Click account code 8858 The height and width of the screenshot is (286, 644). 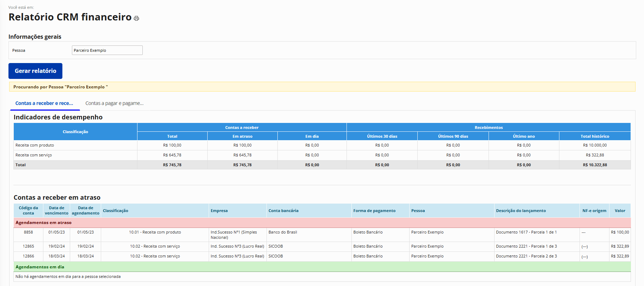pyautogui.click(x=28, y=232)
